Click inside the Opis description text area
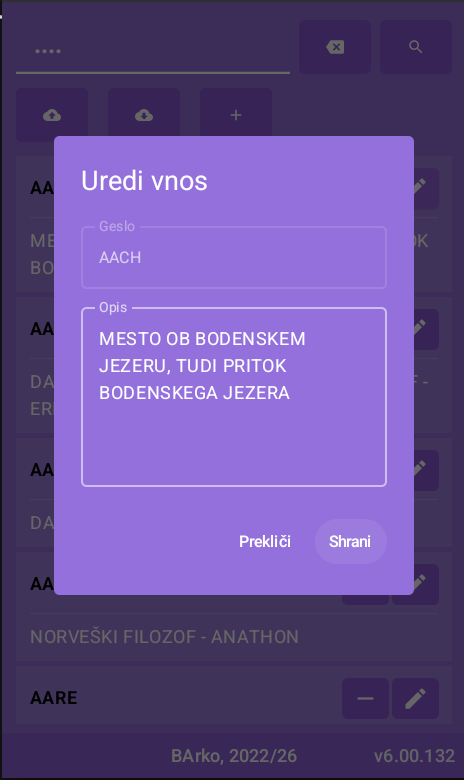 [x=234, y=397]
